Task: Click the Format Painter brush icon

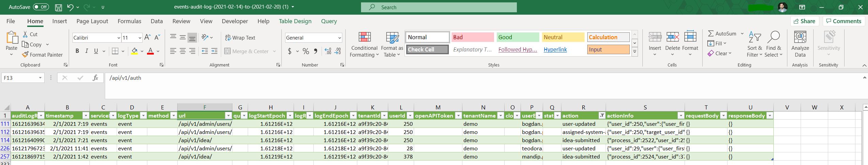Action: click(x=25, y=55)
